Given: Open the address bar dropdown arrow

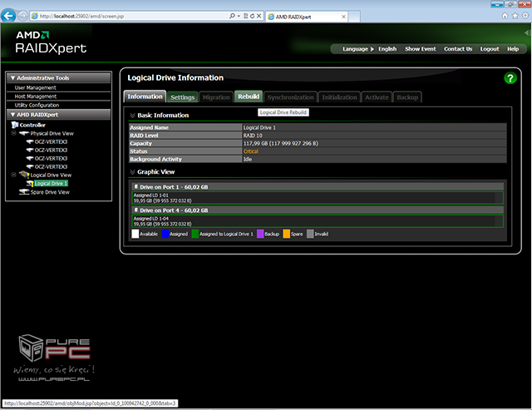Looking at the screenshot, I should click(x=239, y=16).
